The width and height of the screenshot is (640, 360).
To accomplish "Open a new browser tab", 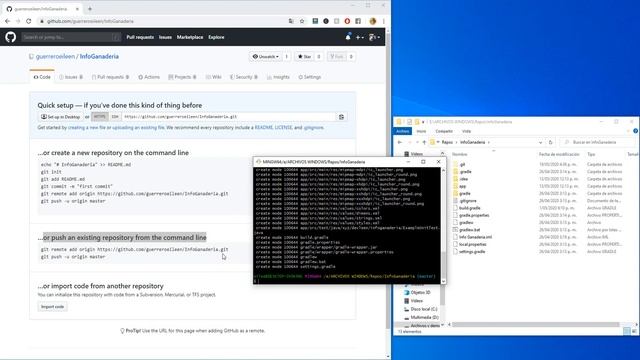I will 90,9.
